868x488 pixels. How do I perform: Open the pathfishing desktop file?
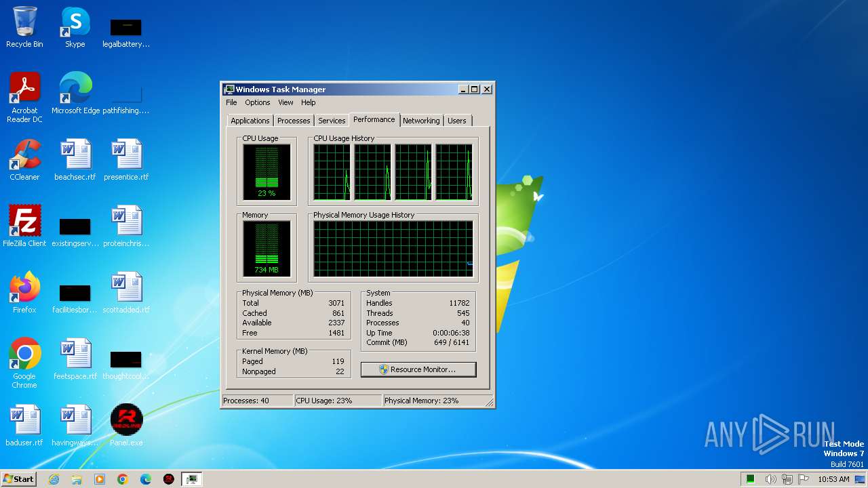[x=126, y=98]
